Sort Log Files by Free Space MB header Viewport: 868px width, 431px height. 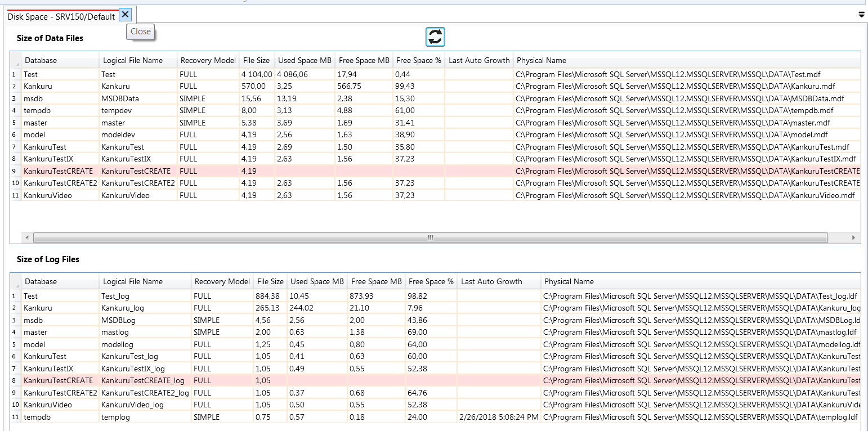click(377, 281)
